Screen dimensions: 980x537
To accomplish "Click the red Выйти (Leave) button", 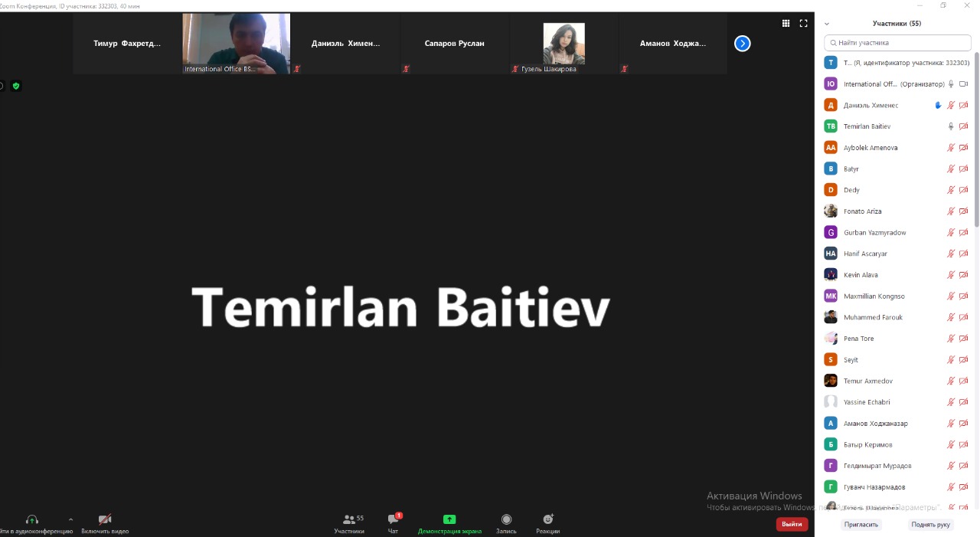I will [x=792, y=524].
